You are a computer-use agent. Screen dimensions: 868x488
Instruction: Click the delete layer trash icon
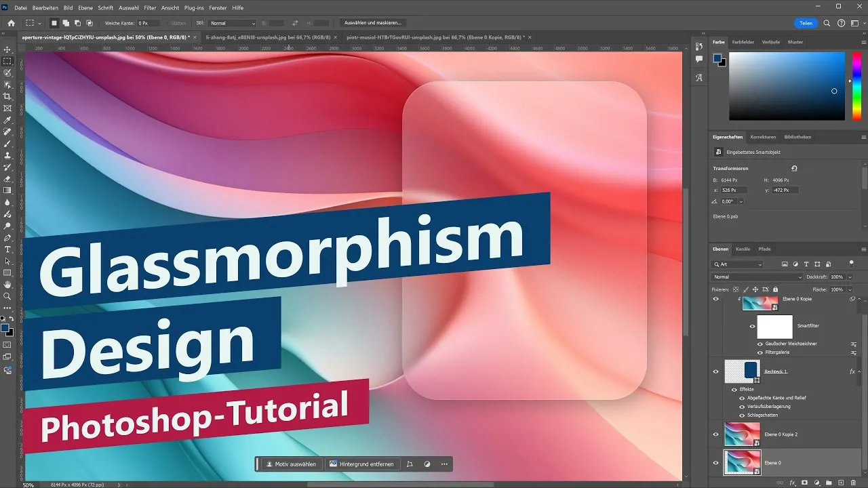(x=853, y=483)
